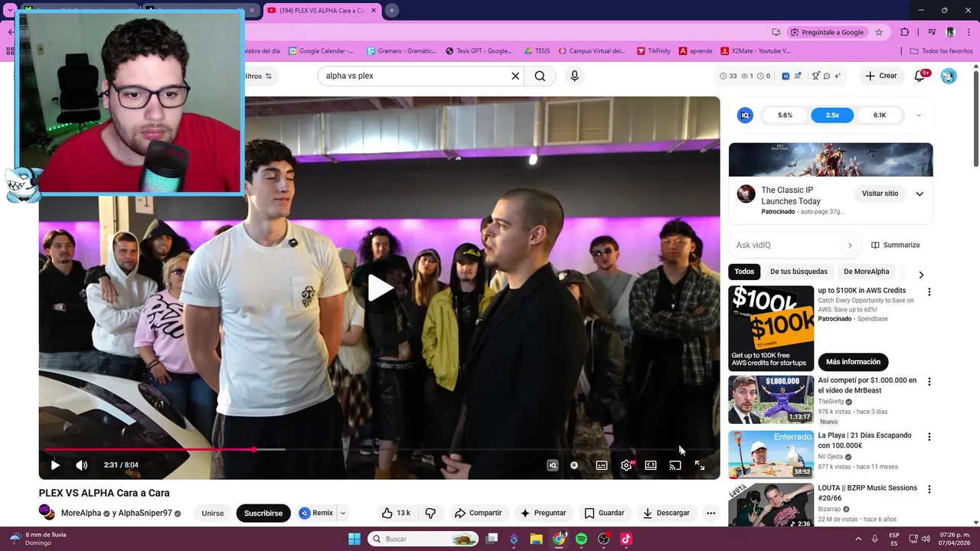980x551 pixels.
Task: Click the Summarize button
Action: [896, 245]
